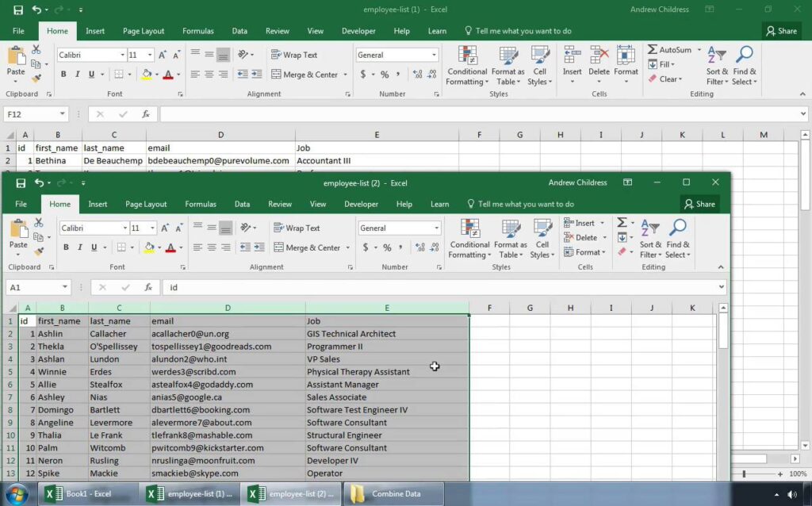Switch to the Formulas ribbon tab
Screen dimensions: 812x506
pos(201,203)
